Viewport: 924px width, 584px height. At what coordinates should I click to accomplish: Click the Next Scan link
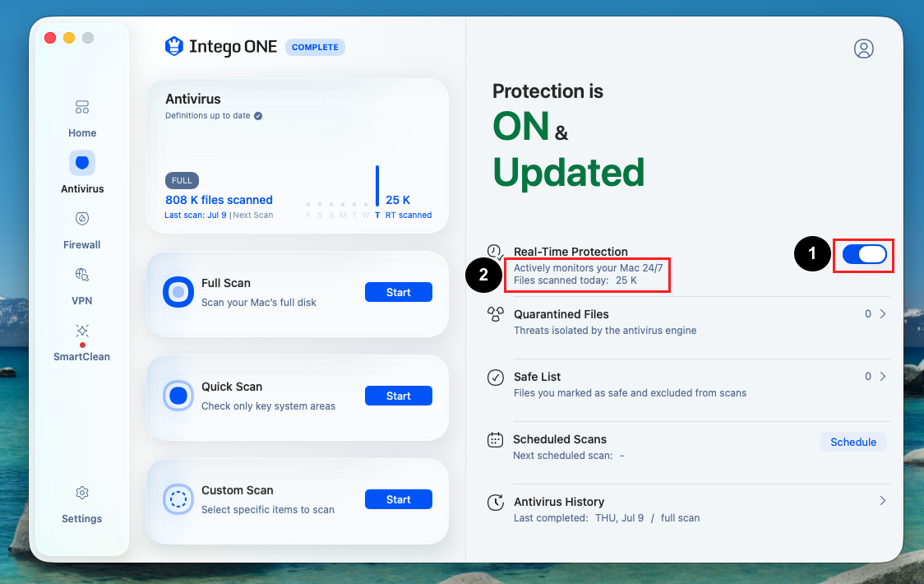[253, 216]
